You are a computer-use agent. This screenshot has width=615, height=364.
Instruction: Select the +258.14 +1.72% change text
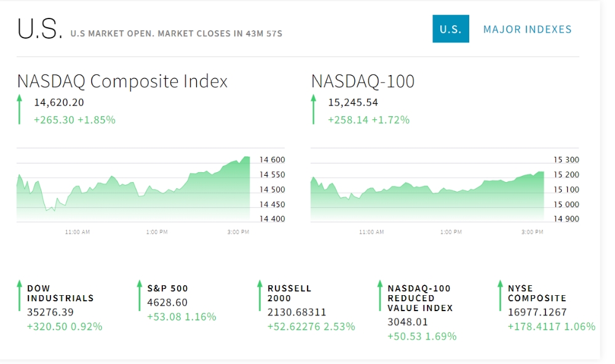[x=368, y=120]
